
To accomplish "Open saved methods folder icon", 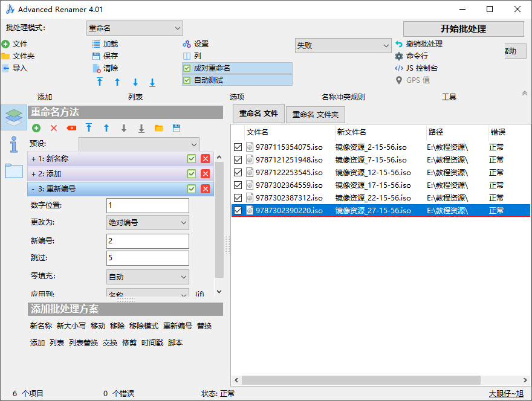I will click(159, 128).
